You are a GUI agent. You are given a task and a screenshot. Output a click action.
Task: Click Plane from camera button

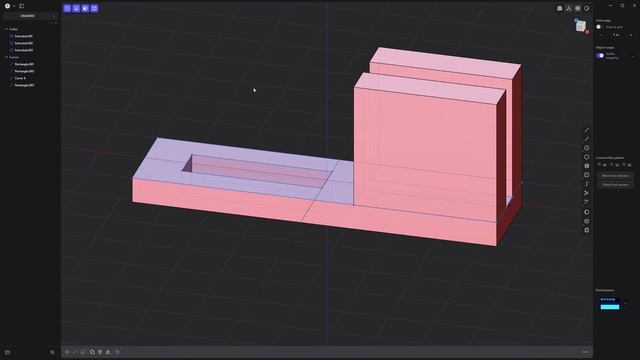(616, 185)
